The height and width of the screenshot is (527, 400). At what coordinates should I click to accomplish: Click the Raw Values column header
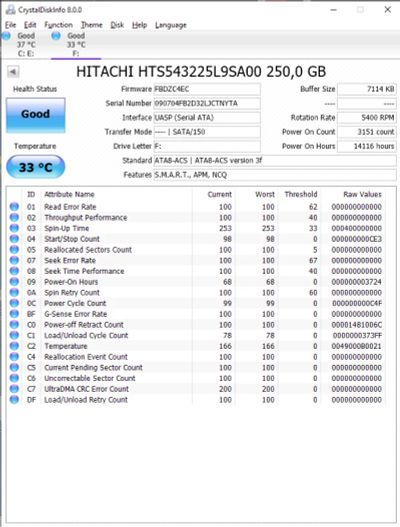click(x=362, y=194)
